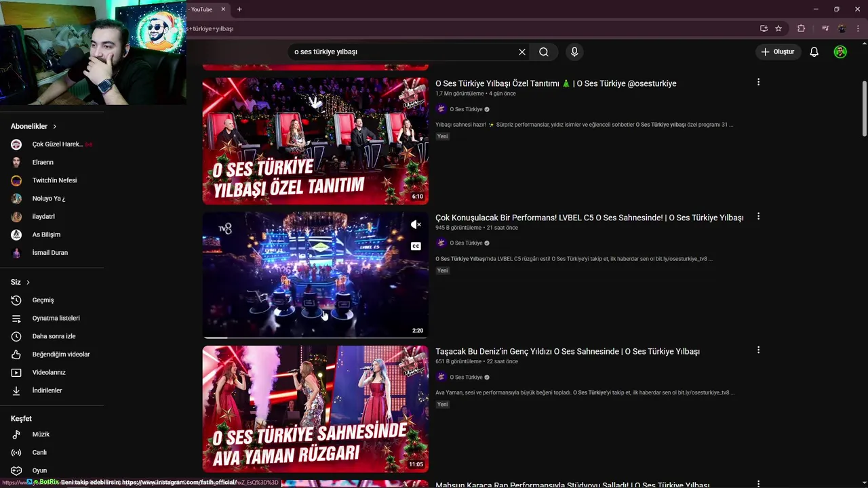The height and width of the screenshot is (488, 868).
Task: Open the Ava Yaman Rüzgarı thumbnail
Action: click(315, 409)
